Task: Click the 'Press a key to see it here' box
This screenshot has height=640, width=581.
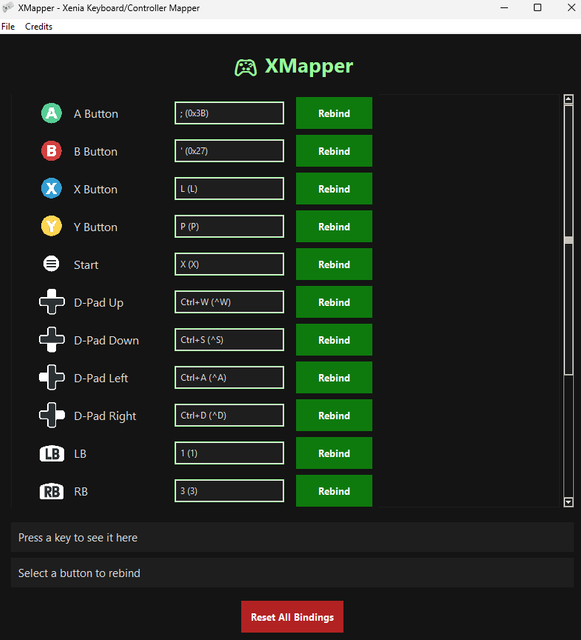Action: tap(292, 538)
